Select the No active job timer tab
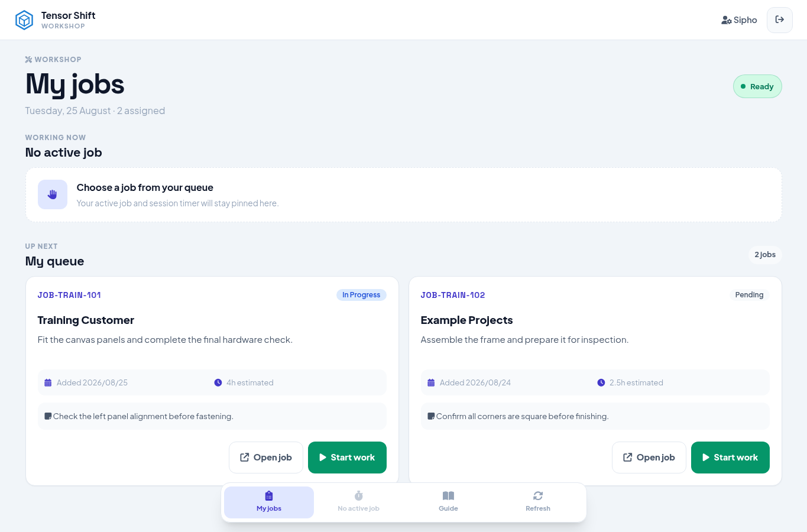Screen dimensions: 807x532 coord(358,502)
